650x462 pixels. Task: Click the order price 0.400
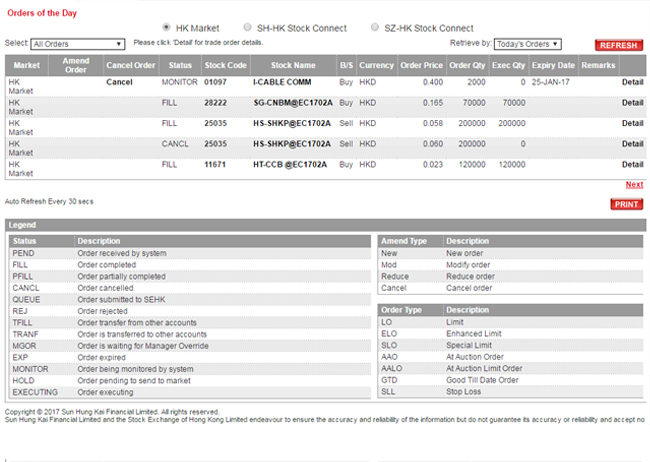433,82
